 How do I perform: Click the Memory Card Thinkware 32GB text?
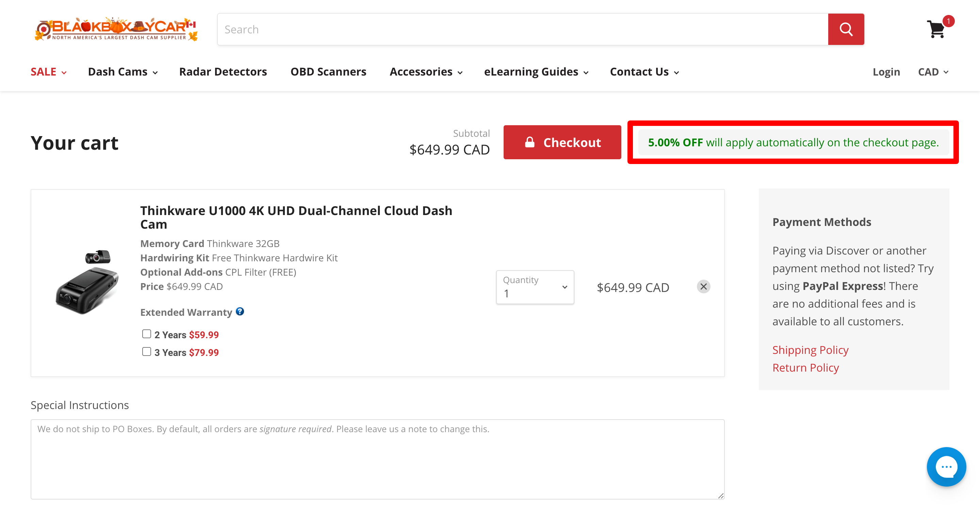click(210, 243)
